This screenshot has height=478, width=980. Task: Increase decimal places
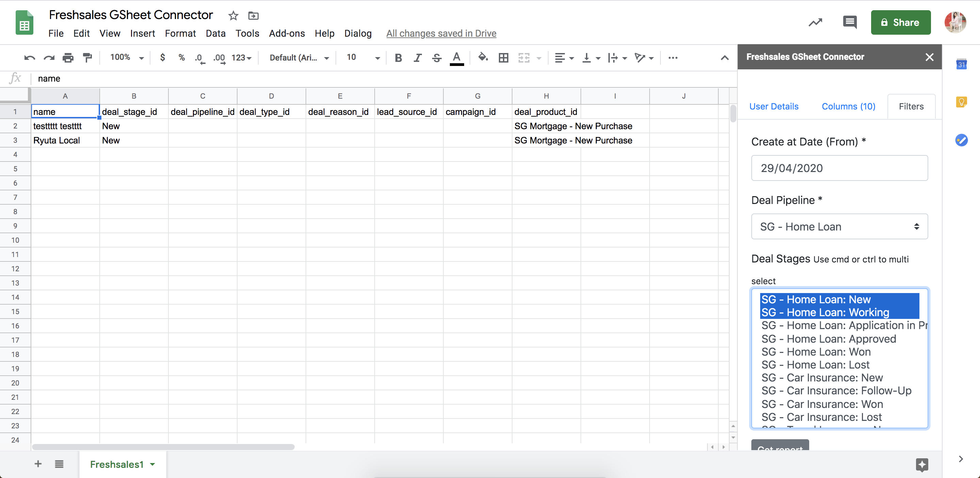pyautogui.click(x=219, y=58)
